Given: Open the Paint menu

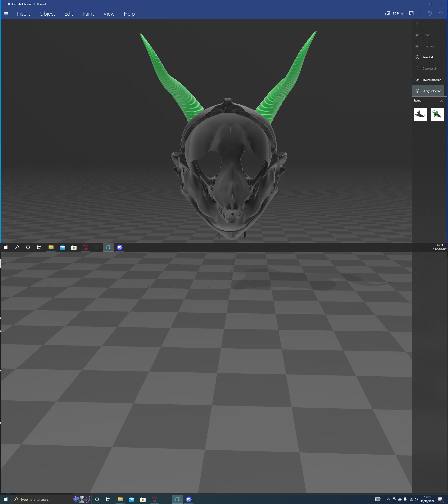Looking at the screenshot, I should click(x=88, y=14).
